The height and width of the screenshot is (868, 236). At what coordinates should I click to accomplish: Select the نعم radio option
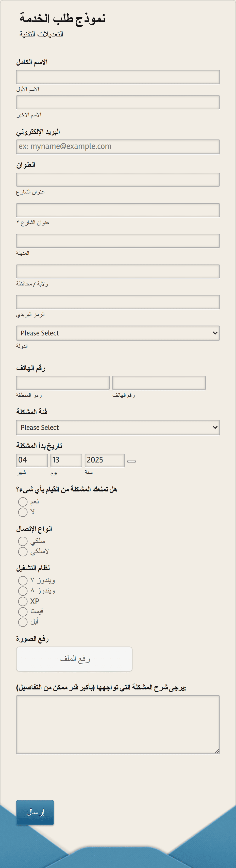tap(23, 502)
